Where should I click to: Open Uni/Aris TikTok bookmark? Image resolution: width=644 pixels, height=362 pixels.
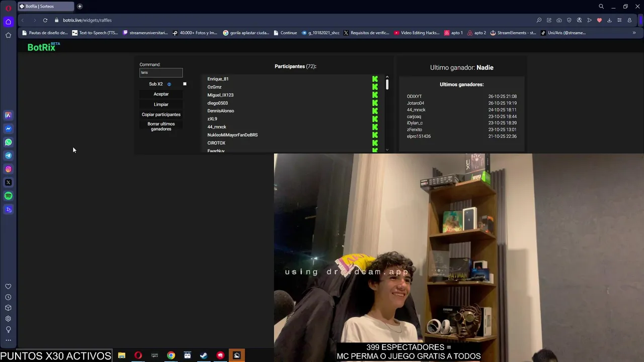[x=563, y=33]
